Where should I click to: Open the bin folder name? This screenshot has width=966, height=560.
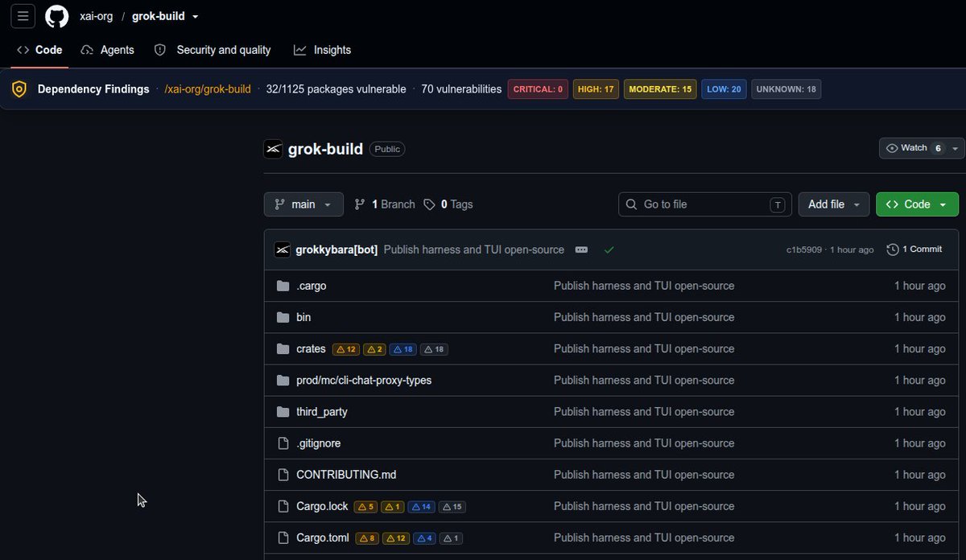pos(303,318)
